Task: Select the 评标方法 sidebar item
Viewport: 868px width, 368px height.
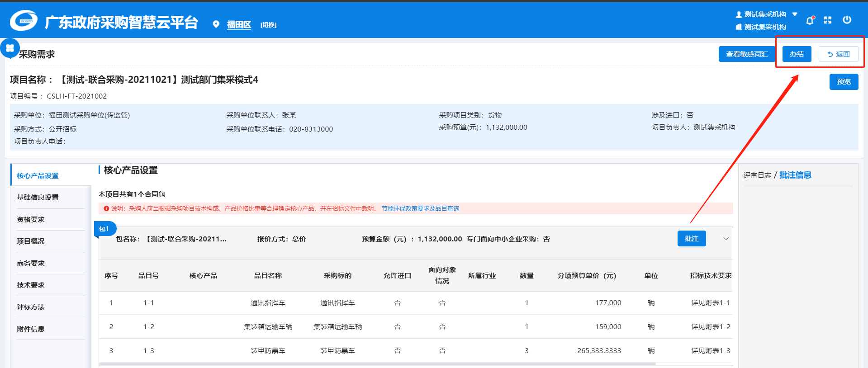Action: pyautogui.click(x=31, y=307)
